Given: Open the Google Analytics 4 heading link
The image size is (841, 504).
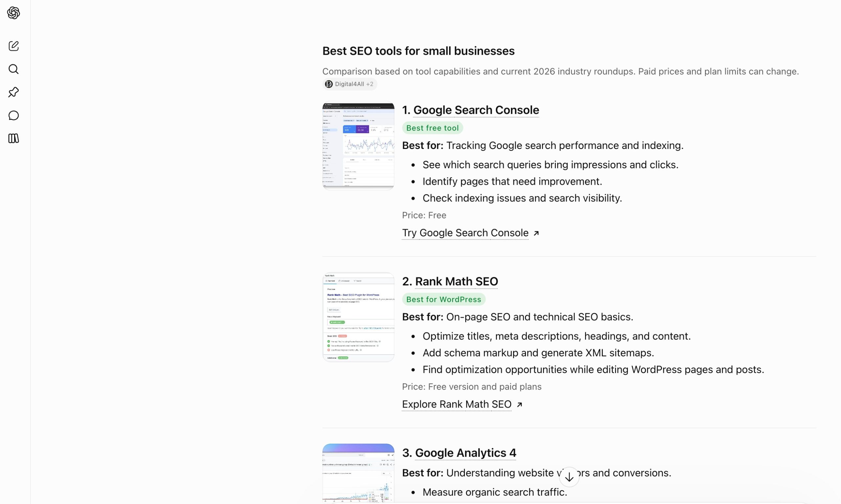Looking at the screenshot, I should click(x=466, y=453).
